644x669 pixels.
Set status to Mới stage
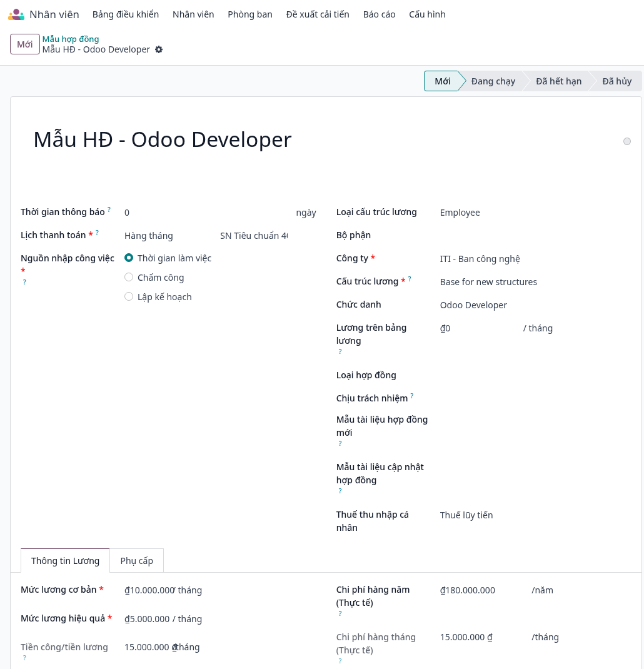[442, 81]
